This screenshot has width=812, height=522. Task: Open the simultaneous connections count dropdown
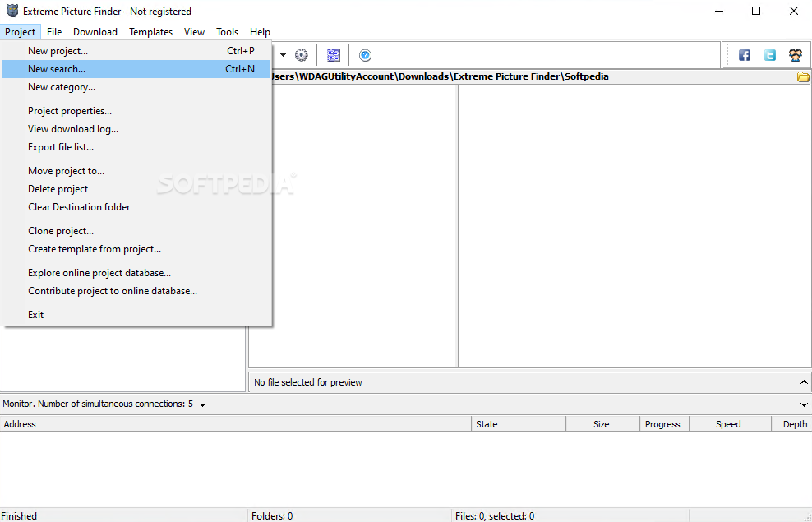202,404
